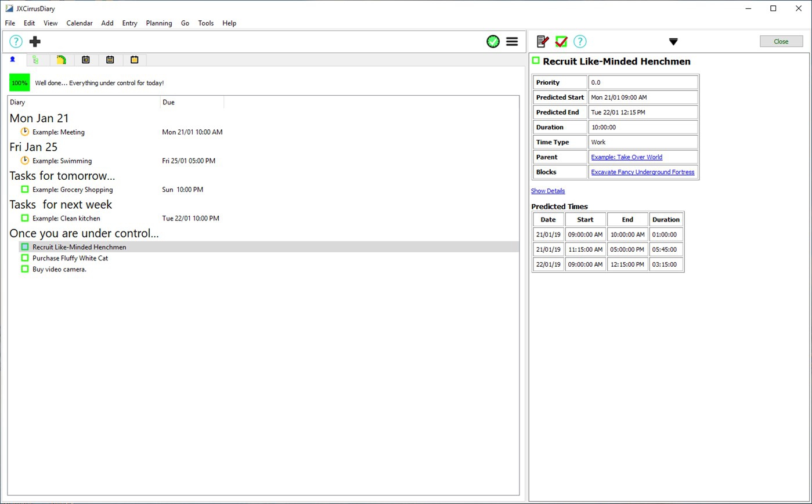Click the green checkmark status icon

click(493, 41)
